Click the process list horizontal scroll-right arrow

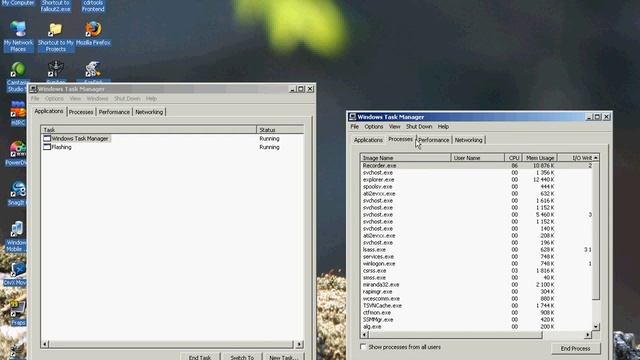coord(588,335)
